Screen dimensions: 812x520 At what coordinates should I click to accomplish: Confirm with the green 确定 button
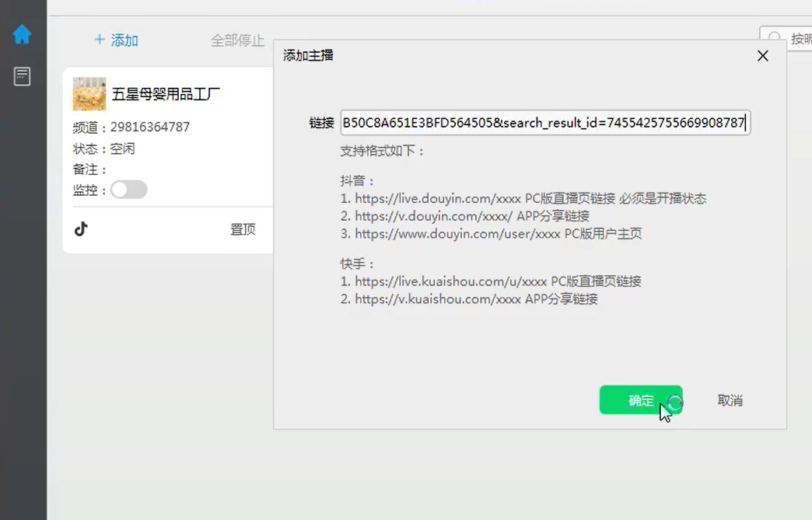click(641, 400)
